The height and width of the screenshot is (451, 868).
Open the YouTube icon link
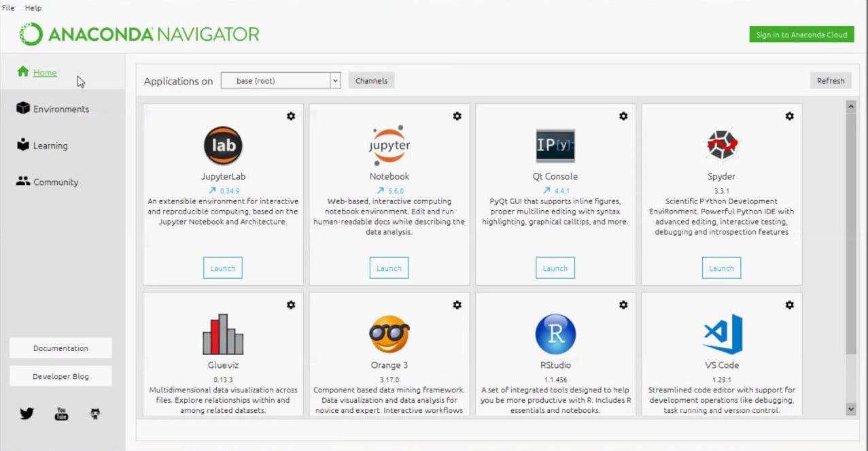tap(61, 413)
